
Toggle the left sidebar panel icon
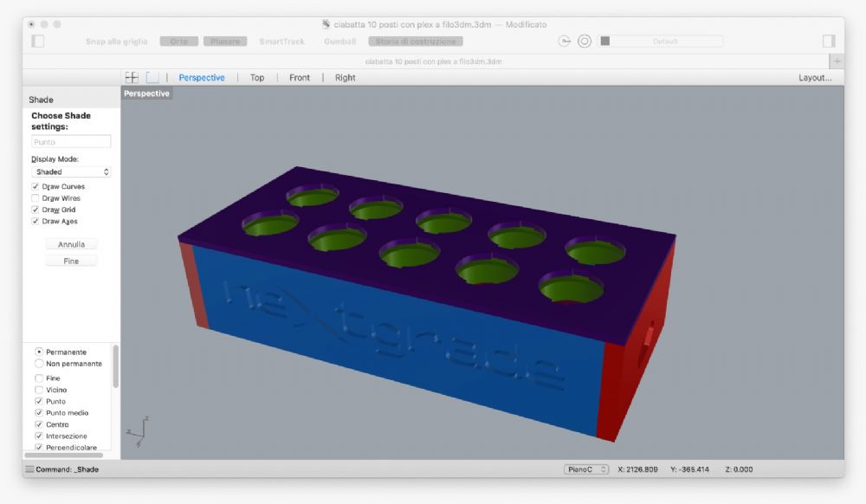(x=37, y=41)
